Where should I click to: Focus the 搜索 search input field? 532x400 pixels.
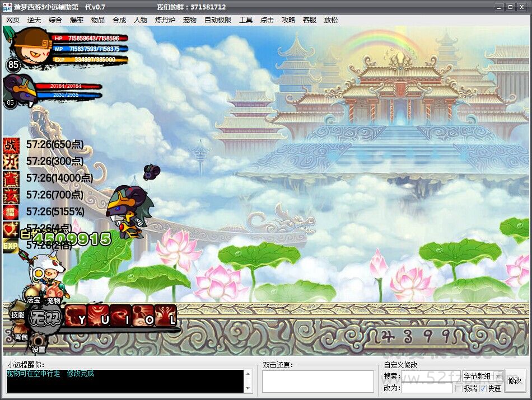click(431, 377)
